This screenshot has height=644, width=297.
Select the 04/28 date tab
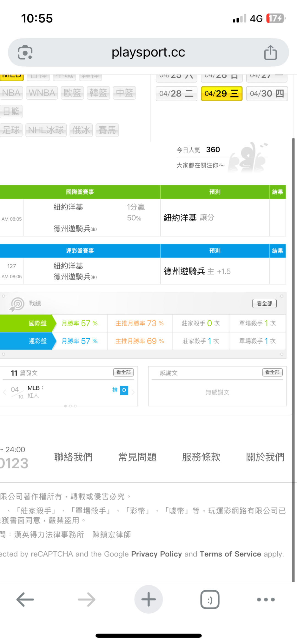point(176,94)
